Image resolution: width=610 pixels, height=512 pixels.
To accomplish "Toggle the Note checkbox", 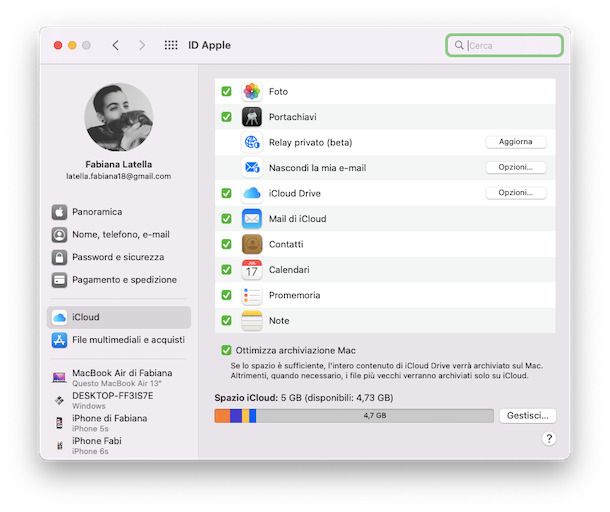I will point(226,321).
